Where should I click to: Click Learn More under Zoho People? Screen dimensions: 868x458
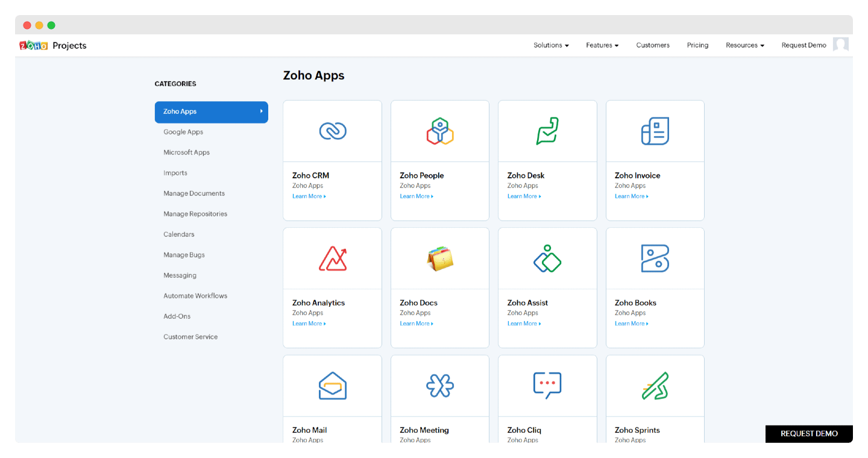pyautogui.click(x=417, y=196)
